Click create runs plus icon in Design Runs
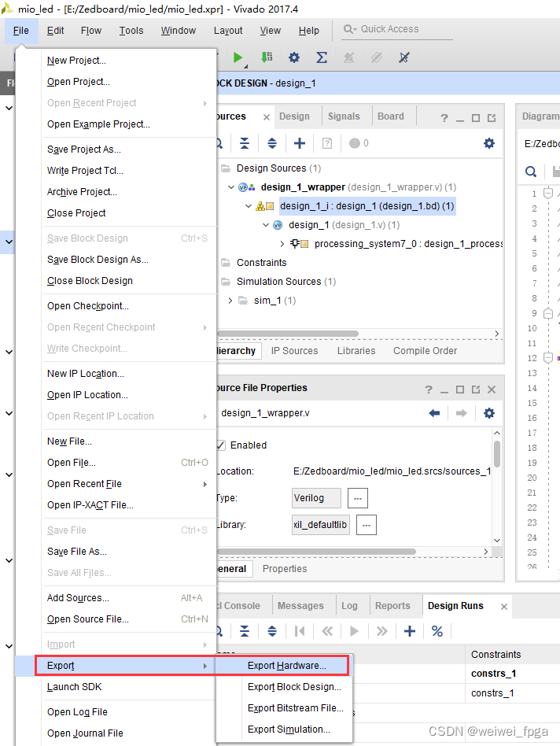 [409, 631]
